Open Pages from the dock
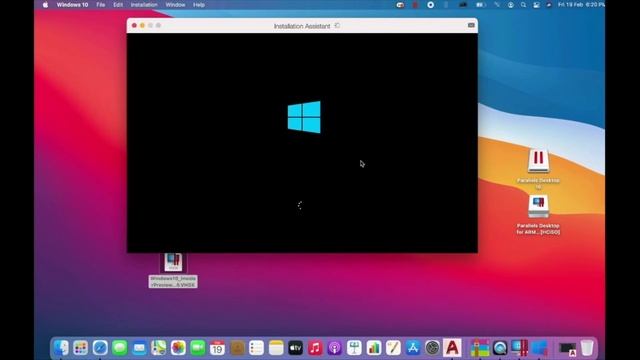Screen dimensions: 640x360 pyautogui.click(x=393, y=348)
